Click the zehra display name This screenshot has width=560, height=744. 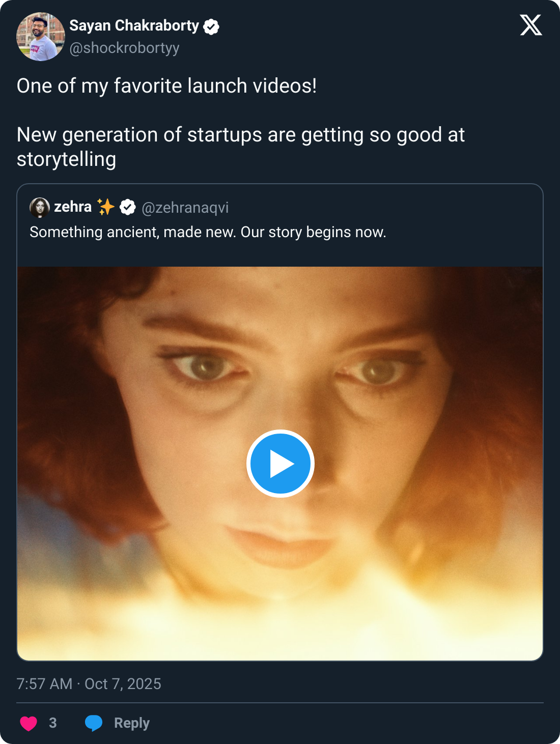pos(73,207)
